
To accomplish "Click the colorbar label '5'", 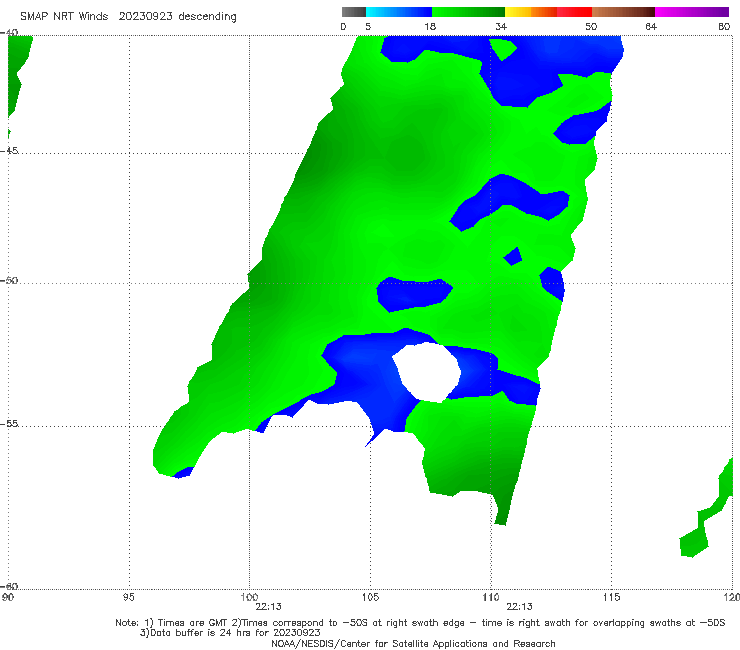I will tap(368, 26).
